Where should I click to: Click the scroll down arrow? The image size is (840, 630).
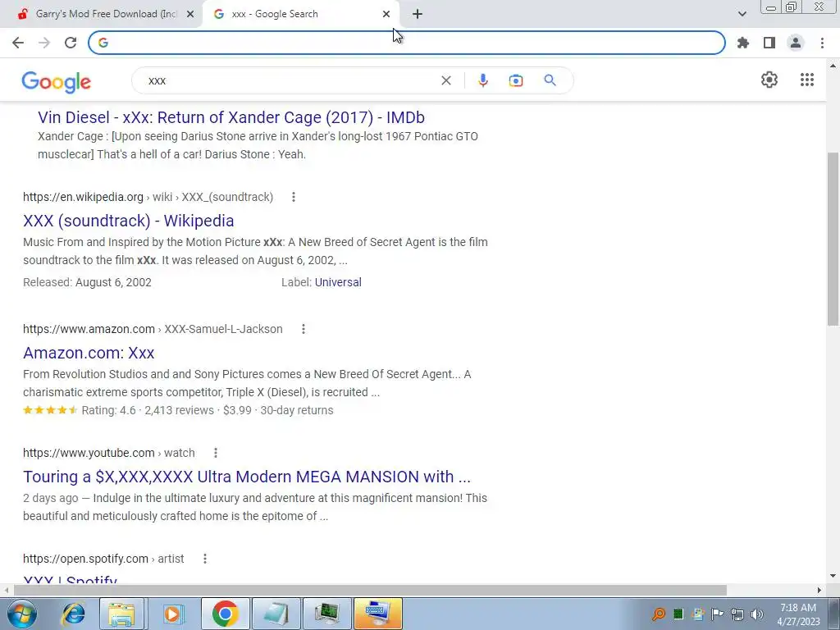[x=833, y=577]
